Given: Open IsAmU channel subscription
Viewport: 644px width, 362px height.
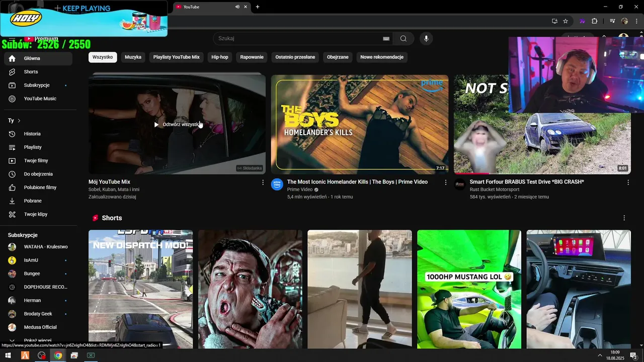Looking at the screenshot, I should (x=38, y=260).
